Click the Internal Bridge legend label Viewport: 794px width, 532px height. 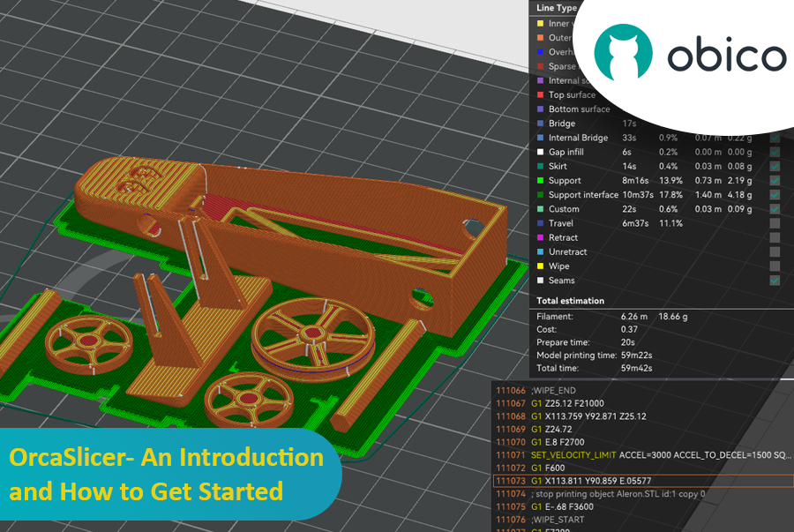[x=576, y=138]
